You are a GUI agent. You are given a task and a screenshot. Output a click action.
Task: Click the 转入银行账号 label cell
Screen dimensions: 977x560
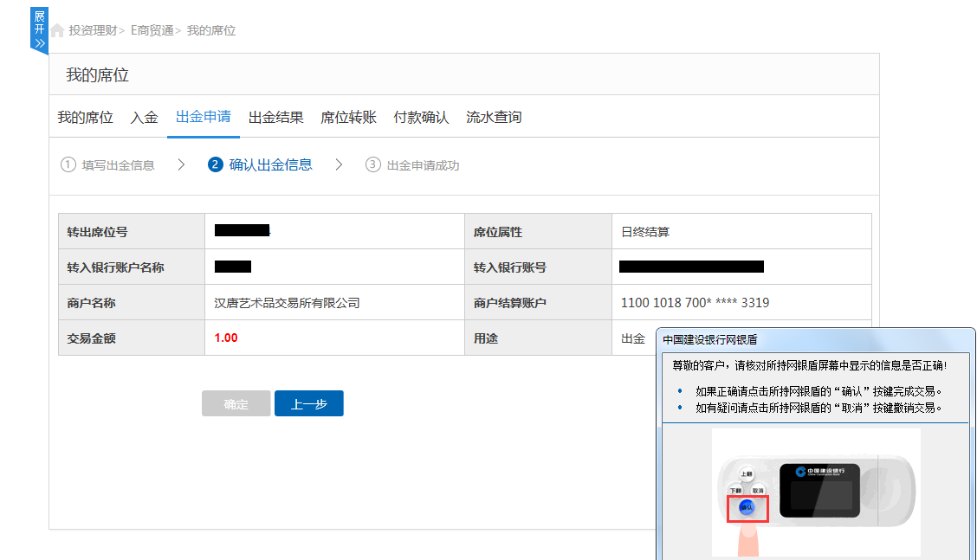pos(539,267)
